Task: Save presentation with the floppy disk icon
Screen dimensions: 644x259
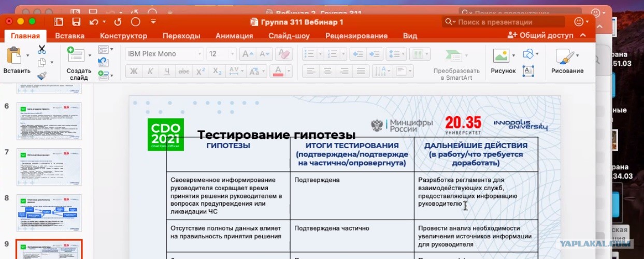Action: [76, 22]
